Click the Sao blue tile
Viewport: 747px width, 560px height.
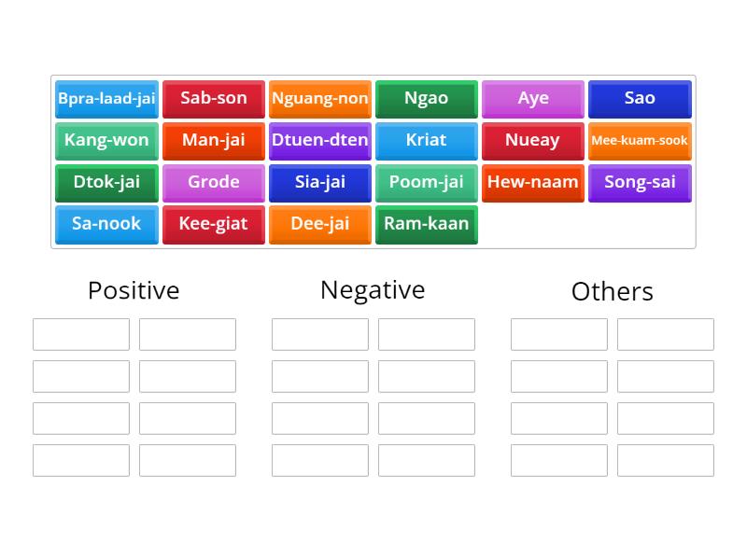tap(640, 99)
